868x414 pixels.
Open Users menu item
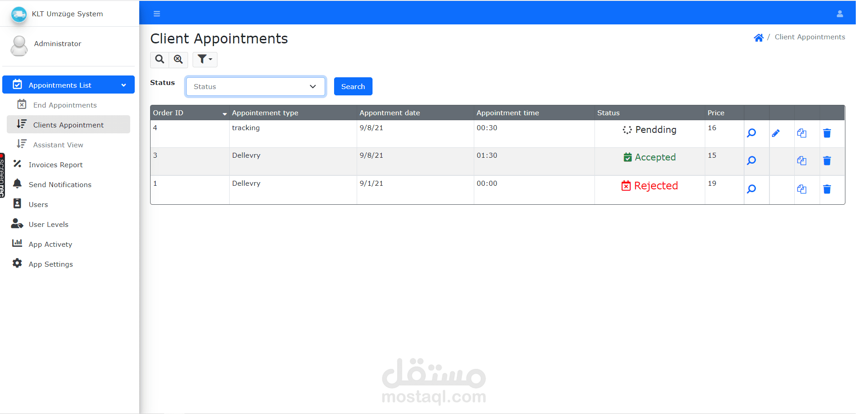click(68, 204)
